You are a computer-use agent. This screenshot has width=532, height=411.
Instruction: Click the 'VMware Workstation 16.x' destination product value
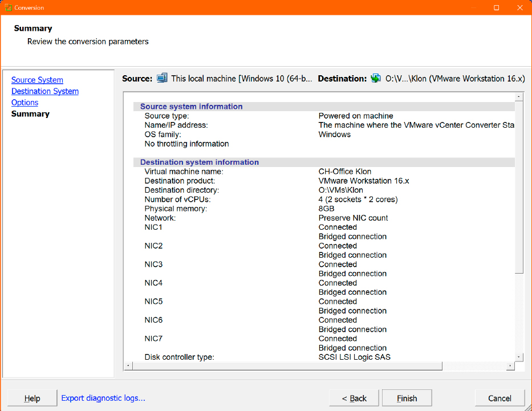coord(364,181)
